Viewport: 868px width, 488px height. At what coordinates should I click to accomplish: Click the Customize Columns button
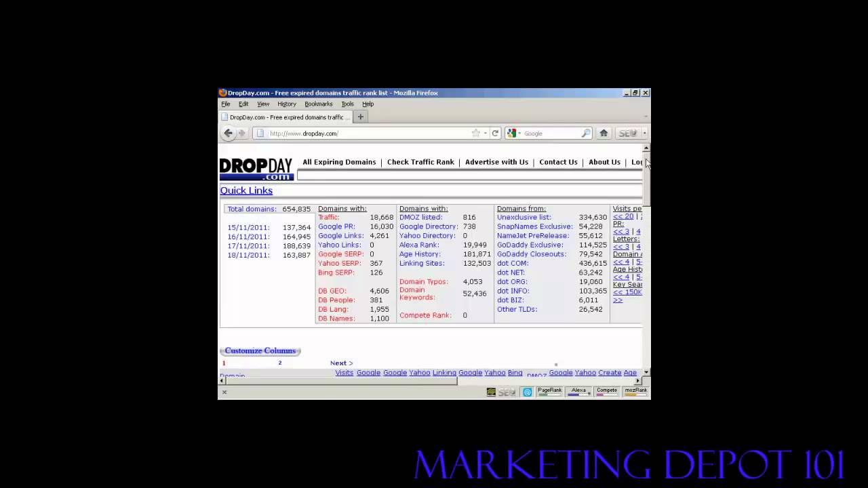pyautogui.click(x=260, y=350)
